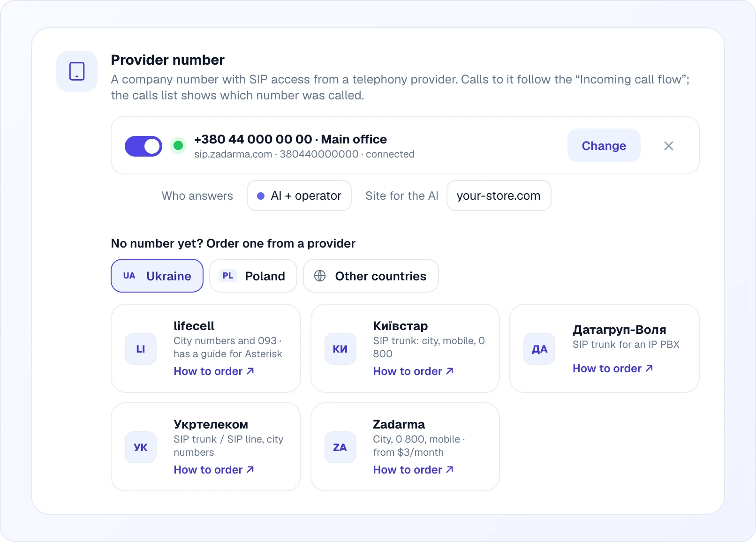Click the Zadarma provider name

coord(399,424)
